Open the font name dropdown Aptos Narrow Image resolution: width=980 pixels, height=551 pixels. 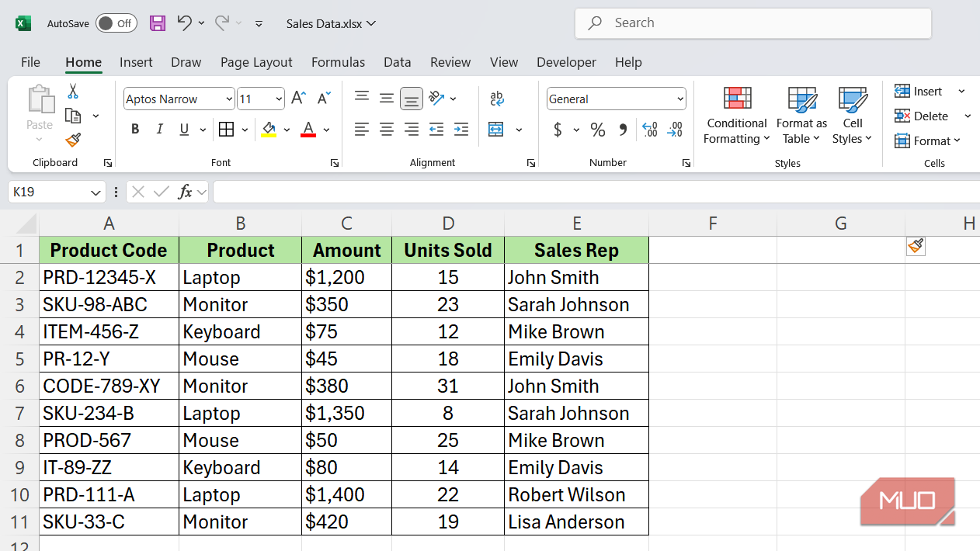[229, 99]
